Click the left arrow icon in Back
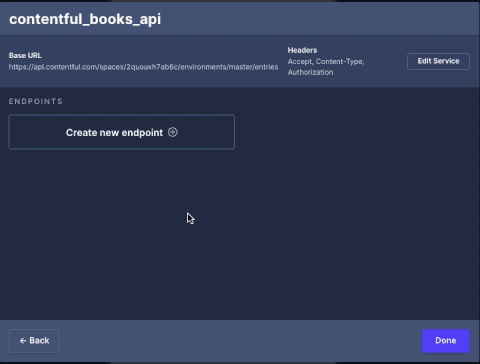 click(23, 341)
